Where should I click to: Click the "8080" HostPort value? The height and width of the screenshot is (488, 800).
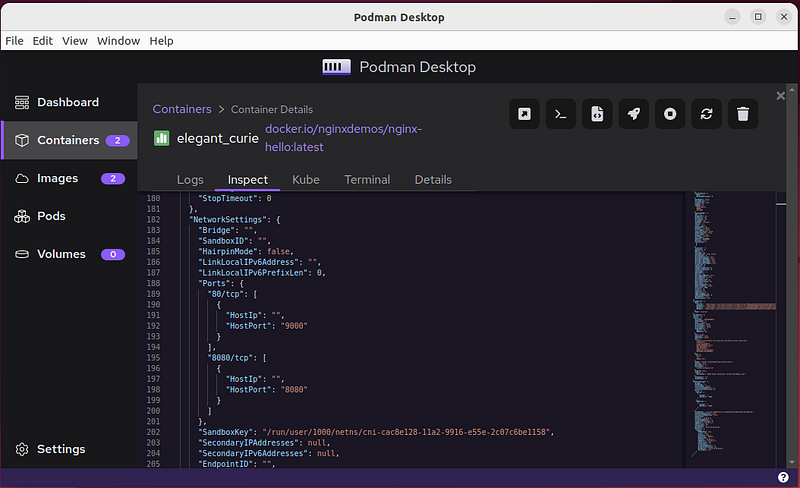(x=294, y=389)
